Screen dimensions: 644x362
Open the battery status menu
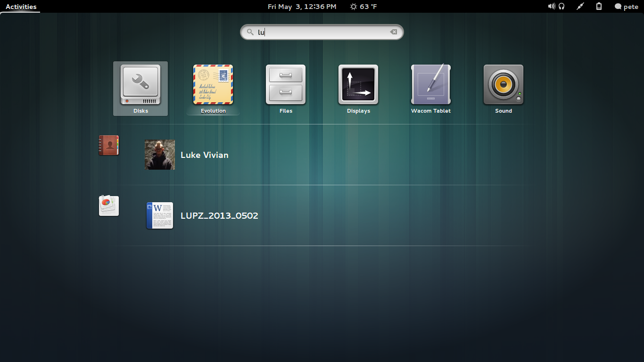pos(599,7)
